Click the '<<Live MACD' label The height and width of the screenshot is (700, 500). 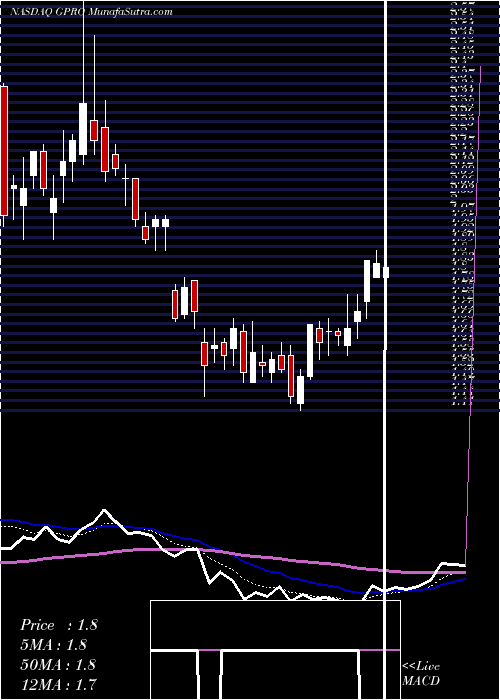pyautogui.click(x=421, y=673)
